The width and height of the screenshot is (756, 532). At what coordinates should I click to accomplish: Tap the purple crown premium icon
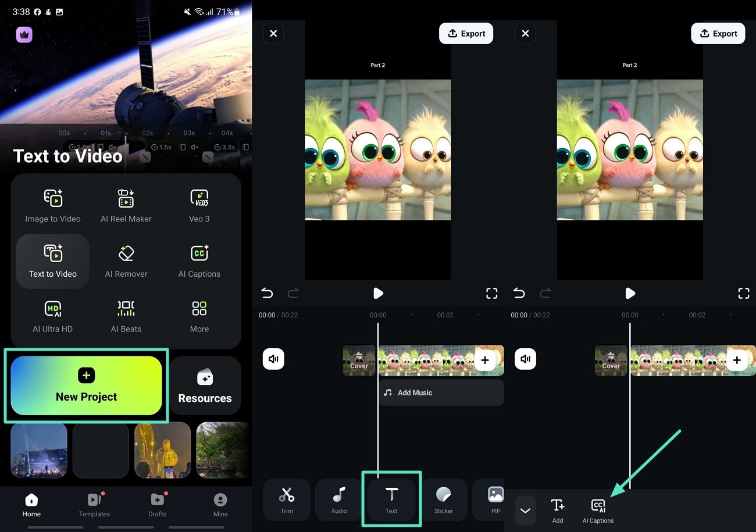tap(24, 35)
